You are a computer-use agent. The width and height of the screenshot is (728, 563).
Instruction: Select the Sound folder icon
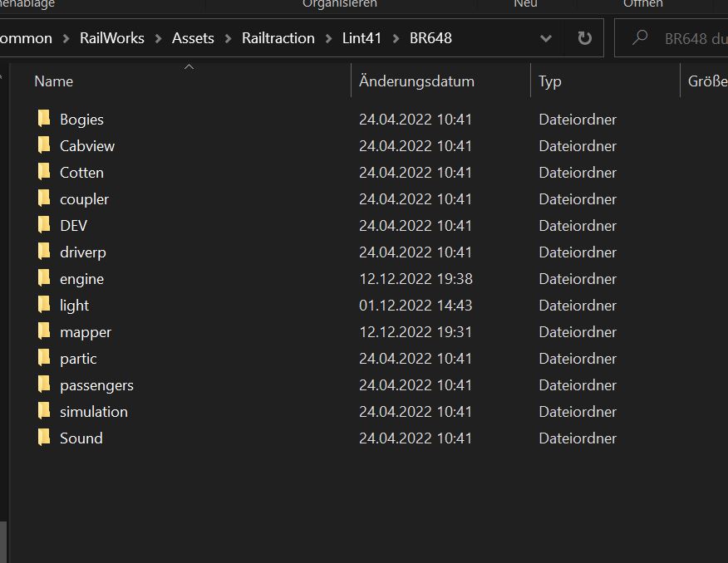[x=44, y=438]
